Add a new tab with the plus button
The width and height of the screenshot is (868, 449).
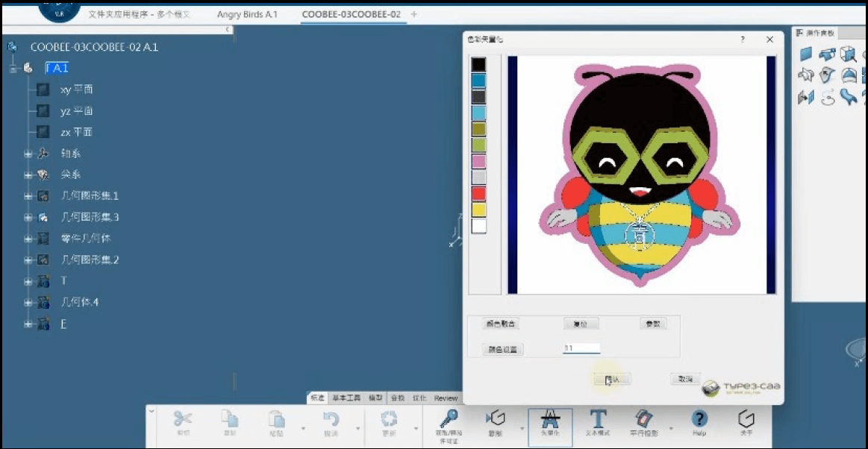(413, 14)
